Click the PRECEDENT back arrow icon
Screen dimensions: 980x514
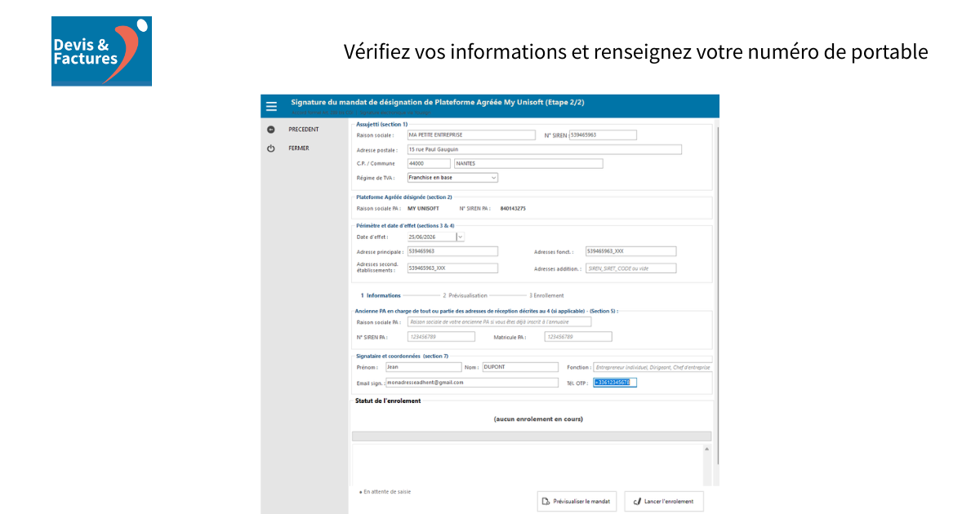coord(271,130)
